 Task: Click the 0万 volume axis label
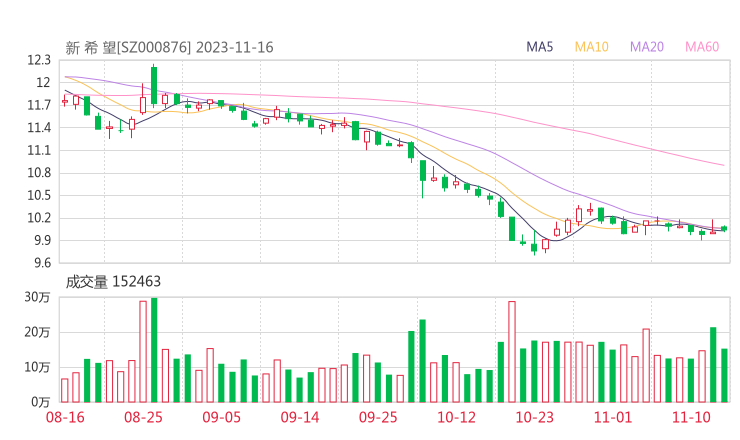[x=41, y=402]
